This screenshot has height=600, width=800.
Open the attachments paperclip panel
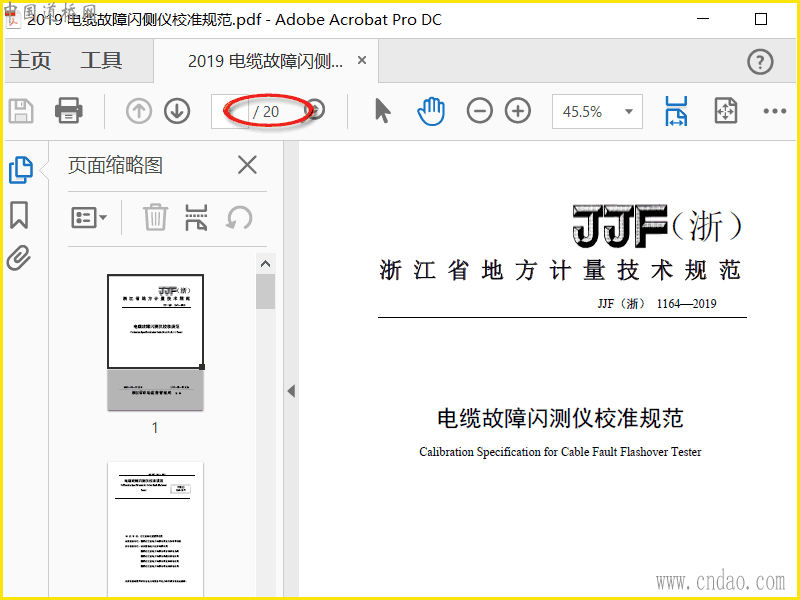19,258
